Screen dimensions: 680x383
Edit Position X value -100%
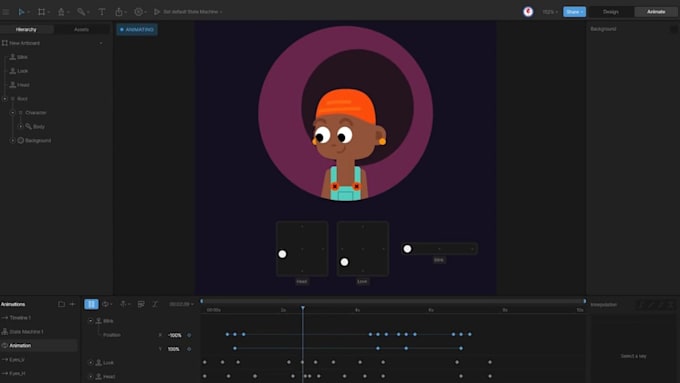tap(175, 335)
